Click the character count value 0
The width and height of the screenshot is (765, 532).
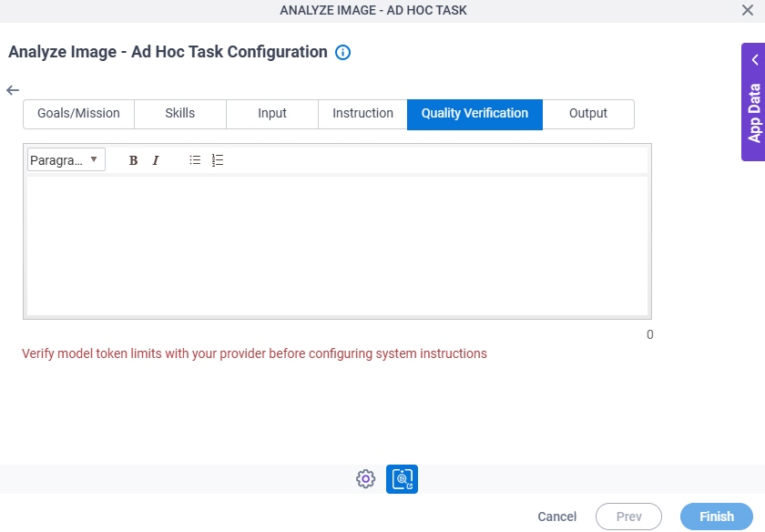650,335
